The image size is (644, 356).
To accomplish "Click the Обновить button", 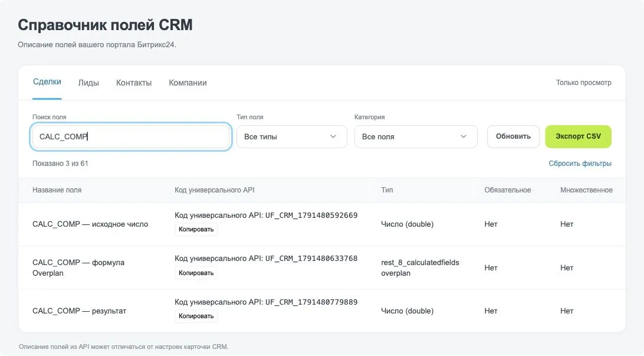I will click(513, 136).
